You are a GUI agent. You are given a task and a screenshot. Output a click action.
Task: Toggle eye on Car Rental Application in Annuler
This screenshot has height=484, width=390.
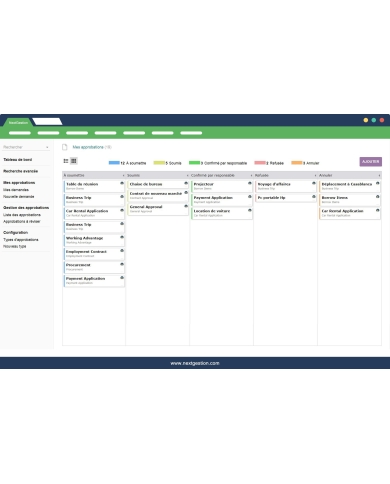(378, 210)
